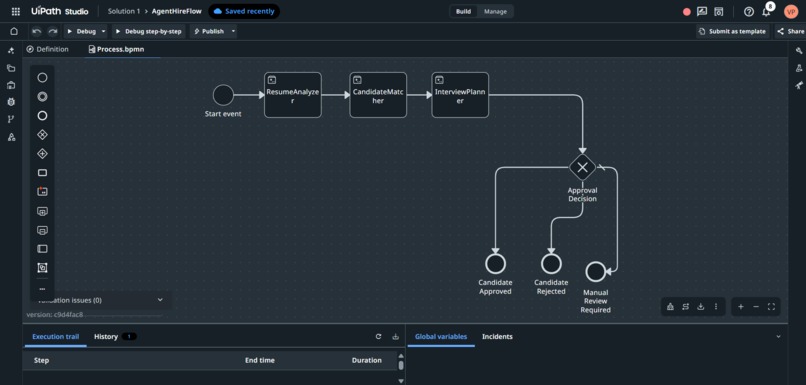Open the pin icon in right sidebar

tap(798, 85)
